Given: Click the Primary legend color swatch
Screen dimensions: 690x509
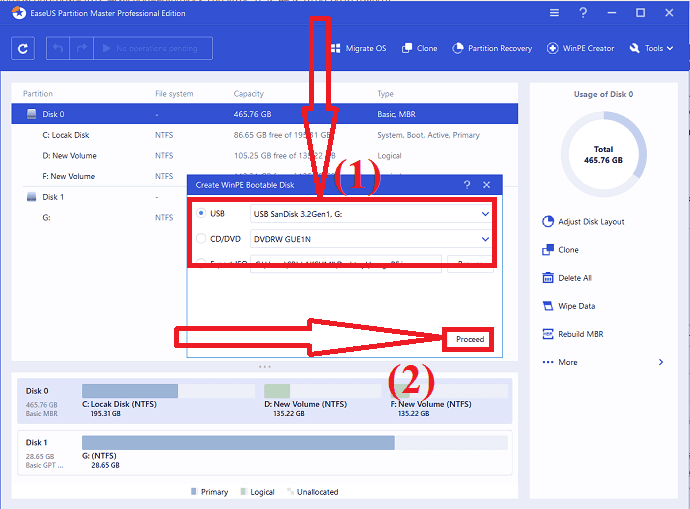Looking at the screenshot, I should 194,491.
